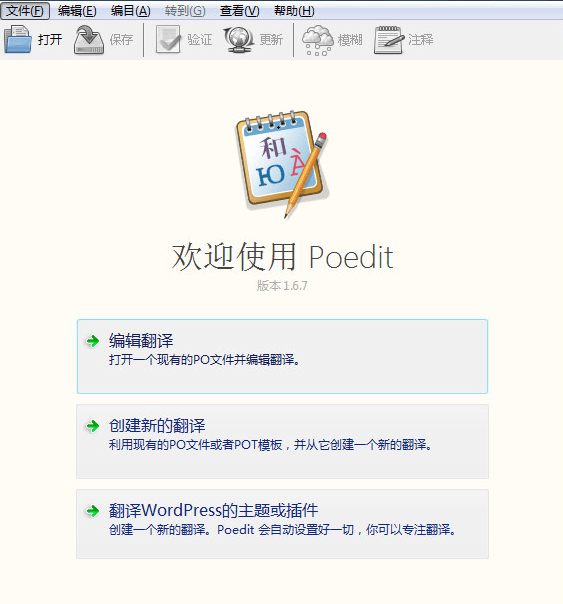563x604 pixels.
Task: Click the 更新 toolbar label
Action: 271,39
